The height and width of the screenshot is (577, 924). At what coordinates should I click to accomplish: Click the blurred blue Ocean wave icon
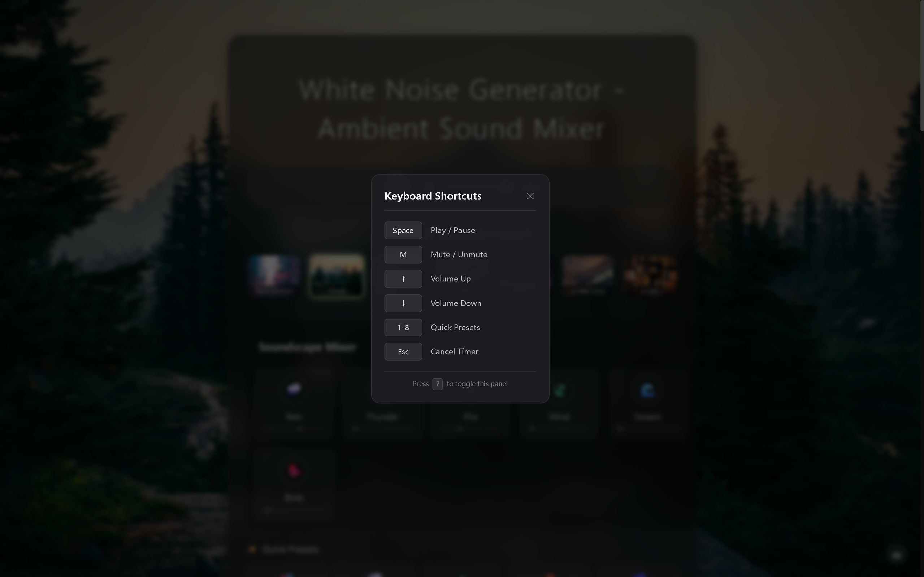click(647, 390)
